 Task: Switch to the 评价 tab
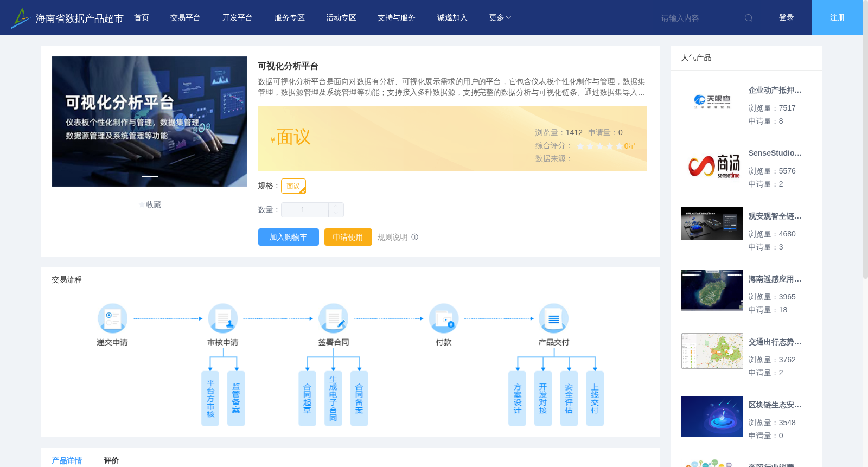[x=111, y=460]
